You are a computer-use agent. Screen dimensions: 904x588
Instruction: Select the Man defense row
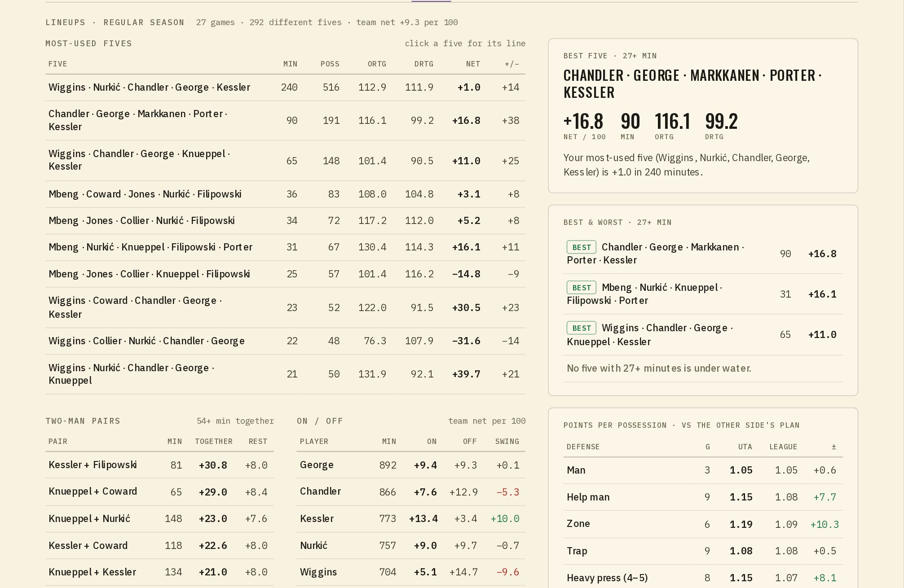(703, 470)
